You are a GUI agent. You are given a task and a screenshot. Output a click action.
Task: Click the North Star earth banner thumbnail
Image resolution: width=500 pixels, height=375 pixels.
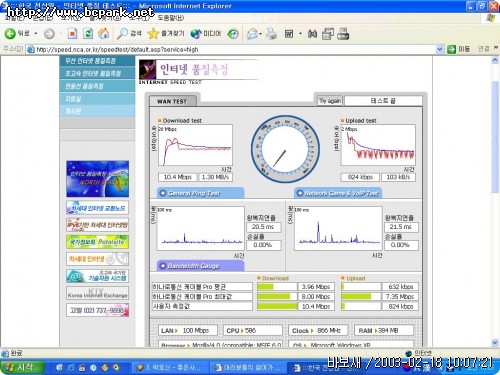tap(97, 179)
